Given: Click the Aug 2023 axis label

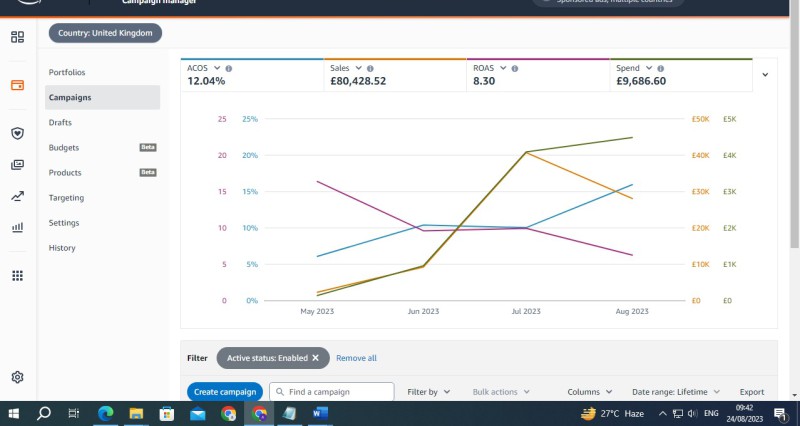Looking at the screenshot, I should tap(632, 311).
